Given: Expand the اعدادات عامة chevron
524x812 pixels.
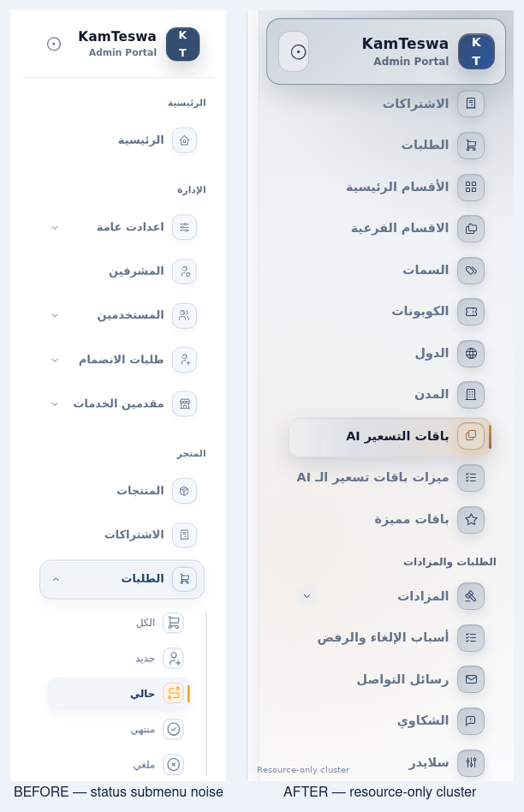Looking at the screenshot, I should tap(55, 227).
